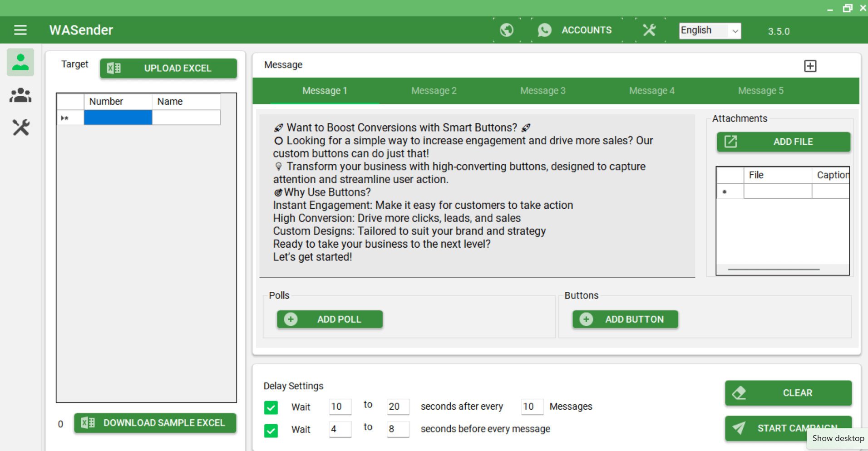Click ADD FILE button

(x=784, y=142)
